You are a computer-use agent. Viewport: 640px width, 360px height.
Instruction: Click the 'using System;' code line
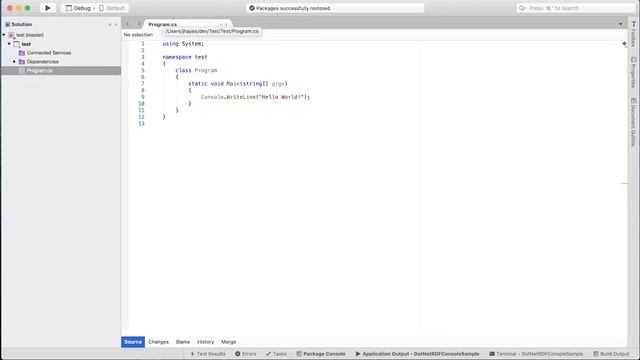183,44
